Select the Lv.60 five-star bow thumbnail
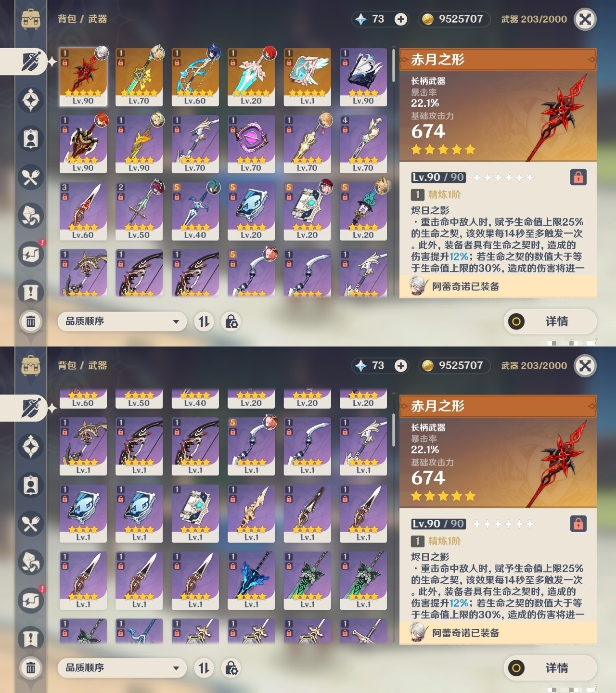Image resolution: width=616 pixels, height=693 pixels. coord(195,77)
